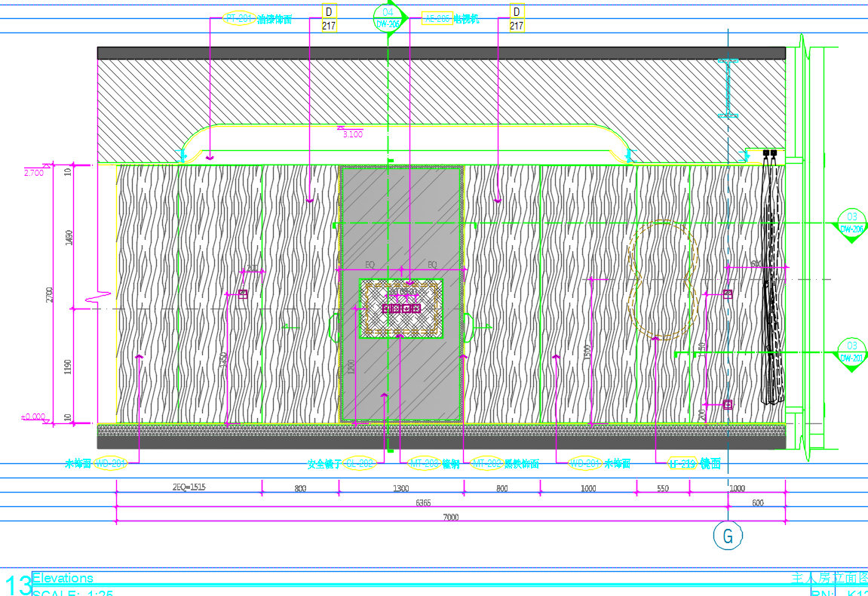The image size is (868, 596).
Task: Click the 2EQ=1515 dimension text
Action: 189,487
